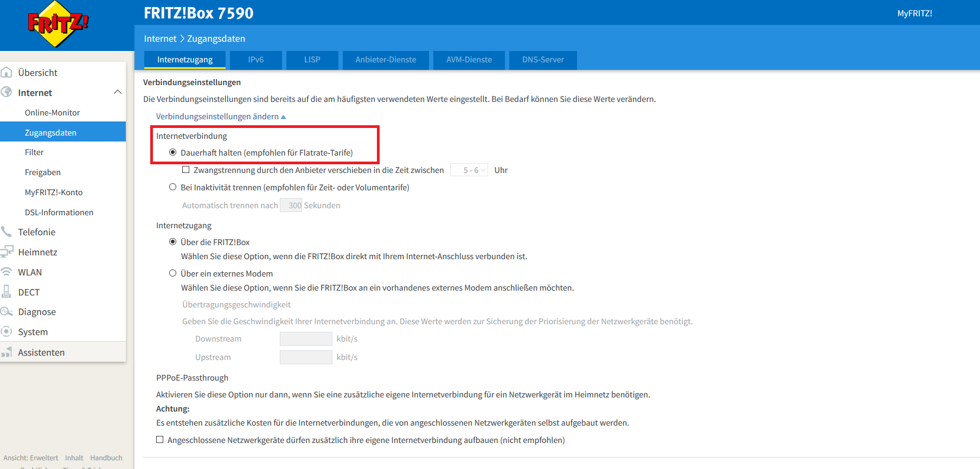This screenshot has width=980, height=469.
Task: Click the System gear icon
Action: (7, 331)
